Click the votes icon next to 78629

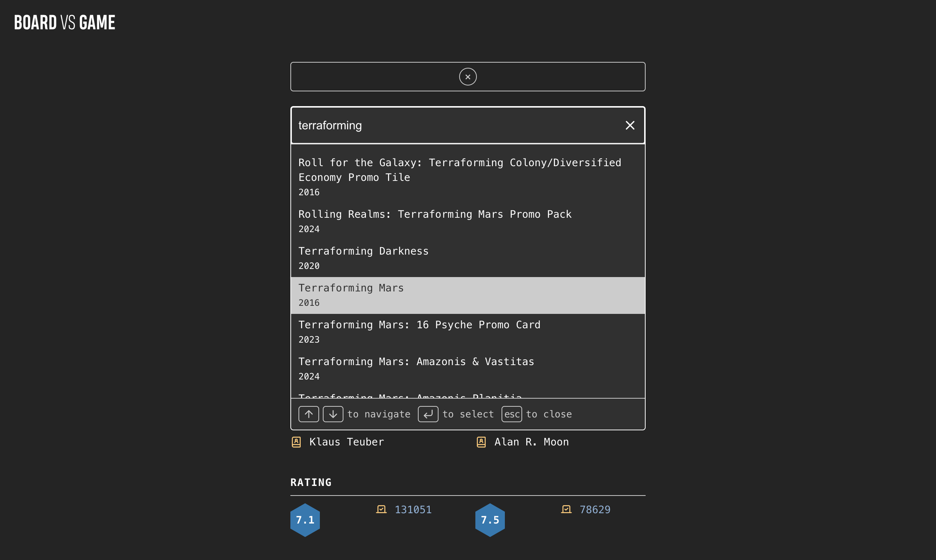tap(566, 510)
